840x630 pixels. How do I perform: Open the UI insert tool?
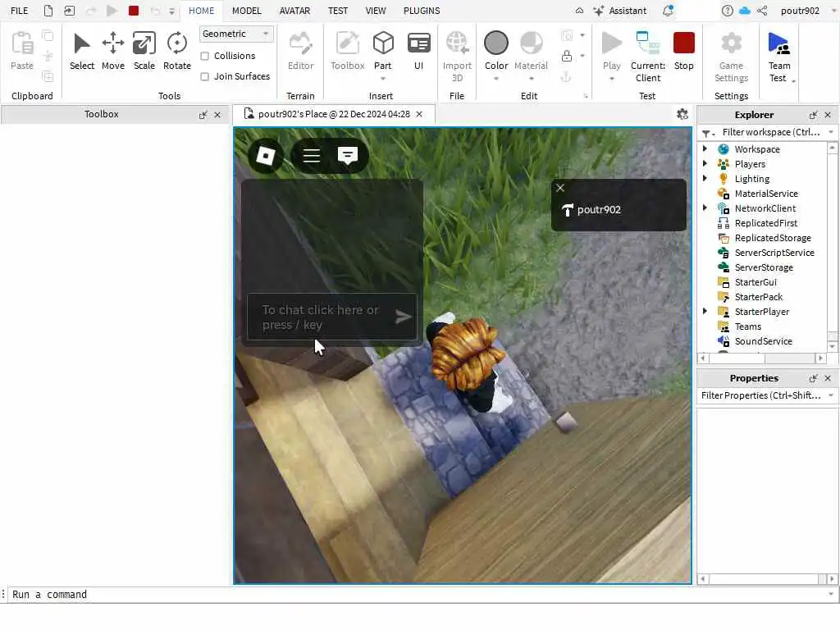418,52
